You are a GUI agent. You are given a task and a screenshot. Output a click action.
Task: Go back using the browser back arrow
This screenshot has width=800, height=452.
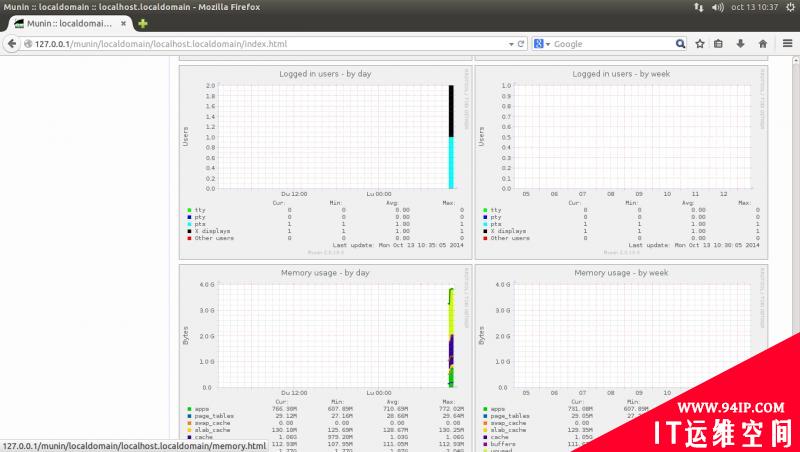coord(12,44)
